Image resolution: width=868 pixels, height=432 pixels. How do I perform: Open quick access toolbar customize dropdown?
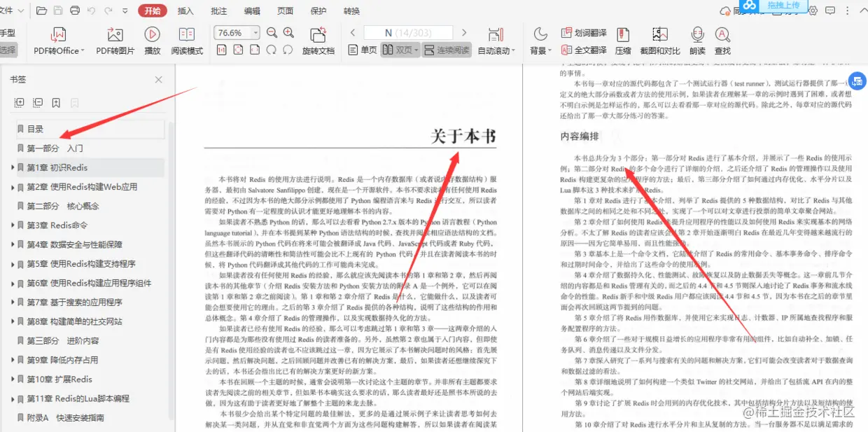[x=125, y=11]
